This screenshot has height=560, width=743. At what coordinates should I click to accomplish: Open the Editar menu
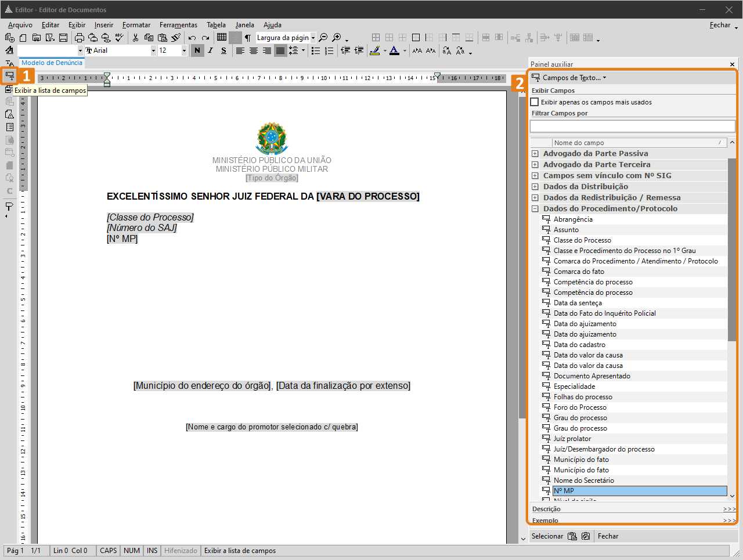51,25
